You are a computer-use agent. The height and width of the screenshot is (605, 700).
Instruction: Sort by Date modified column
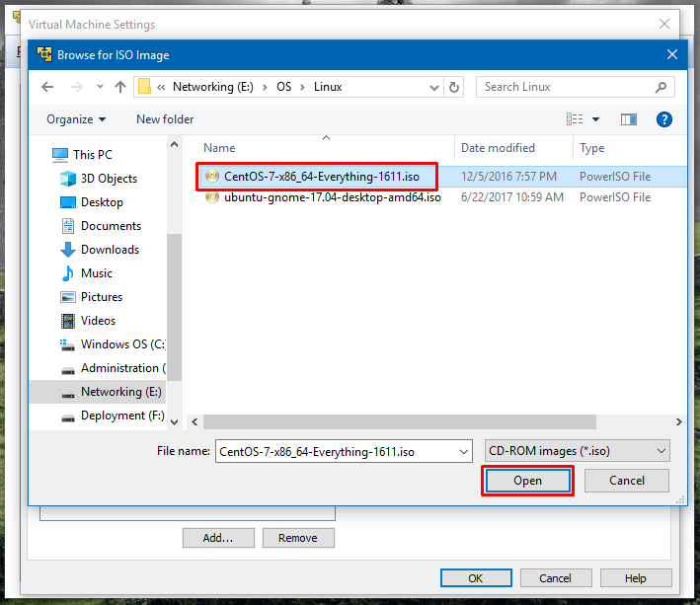tap(498, 148)
